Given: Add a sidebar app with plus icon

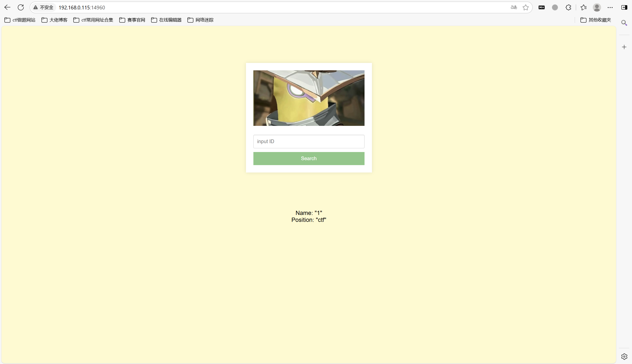Looking at the screenshot, I should tap(624, 47).
